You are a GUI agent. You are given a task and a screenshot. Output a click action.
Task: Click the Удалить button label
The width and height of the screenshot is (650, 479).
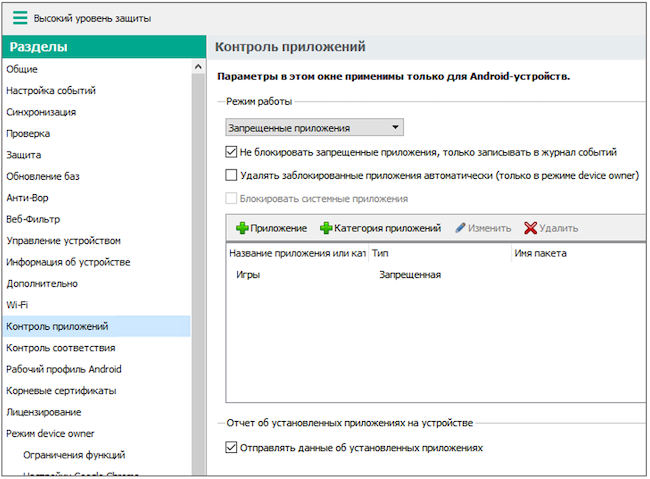[558, 228]
